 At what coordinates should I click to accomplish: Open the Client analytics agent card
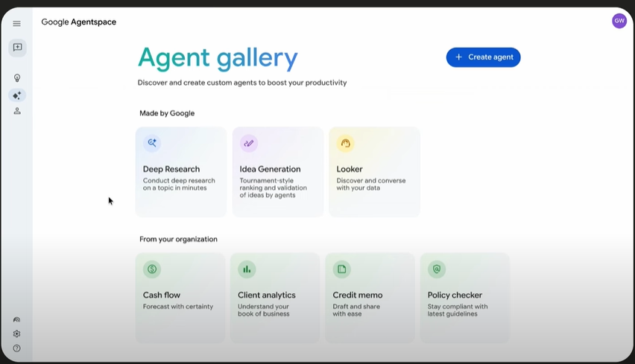[x=275, y=298]
